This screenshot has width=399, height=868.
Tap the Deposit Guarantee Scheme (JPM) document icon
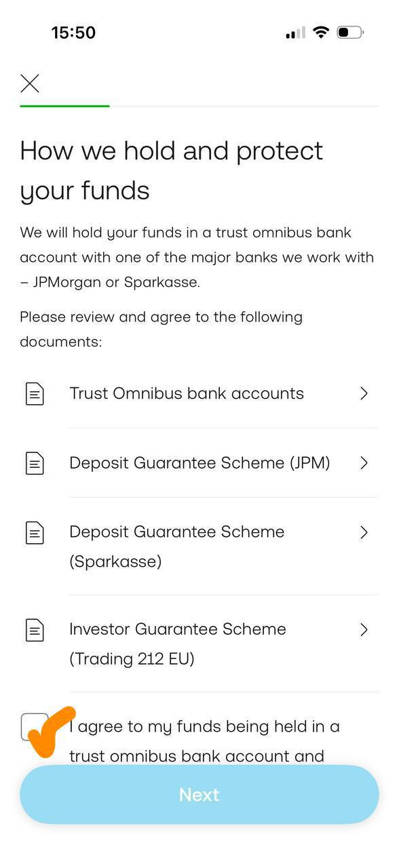(x=35, y=463)
